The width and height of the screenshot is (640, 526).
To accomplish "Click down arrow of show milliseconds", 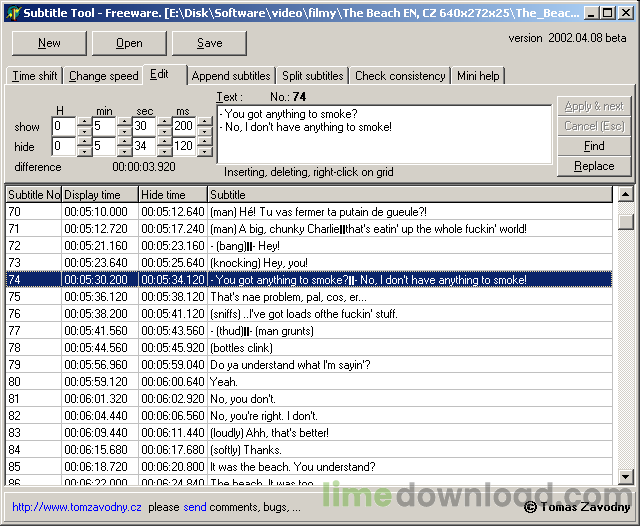I will [x=203, y=131].
